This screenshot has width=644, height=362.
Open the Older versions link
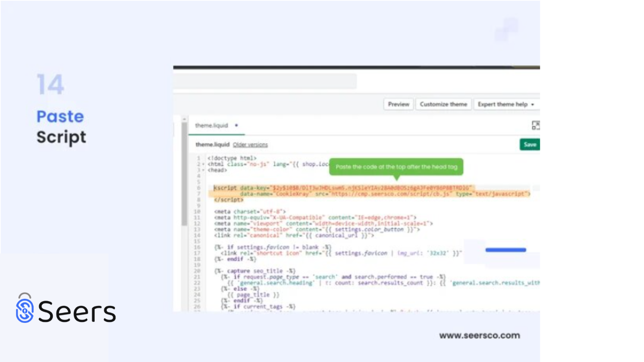click(250, 145)
